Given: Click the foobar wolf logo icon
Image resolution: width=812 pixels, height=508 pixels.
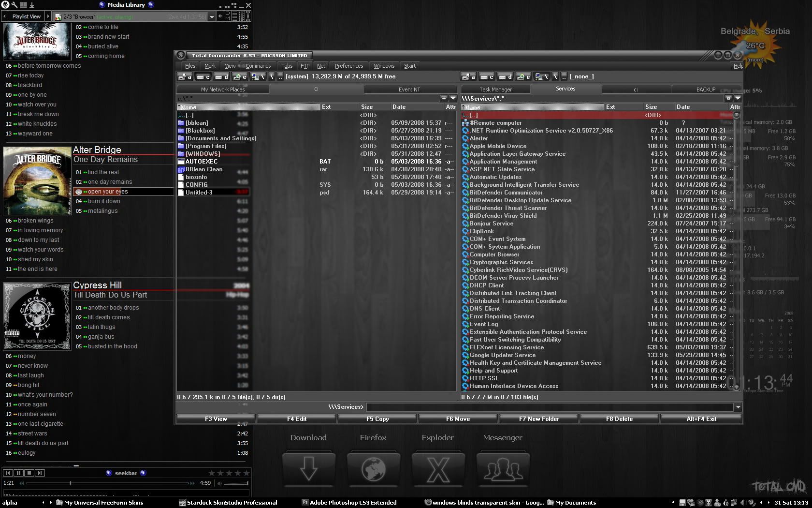Looking at the screenshot, I should (x=5, y=5).
